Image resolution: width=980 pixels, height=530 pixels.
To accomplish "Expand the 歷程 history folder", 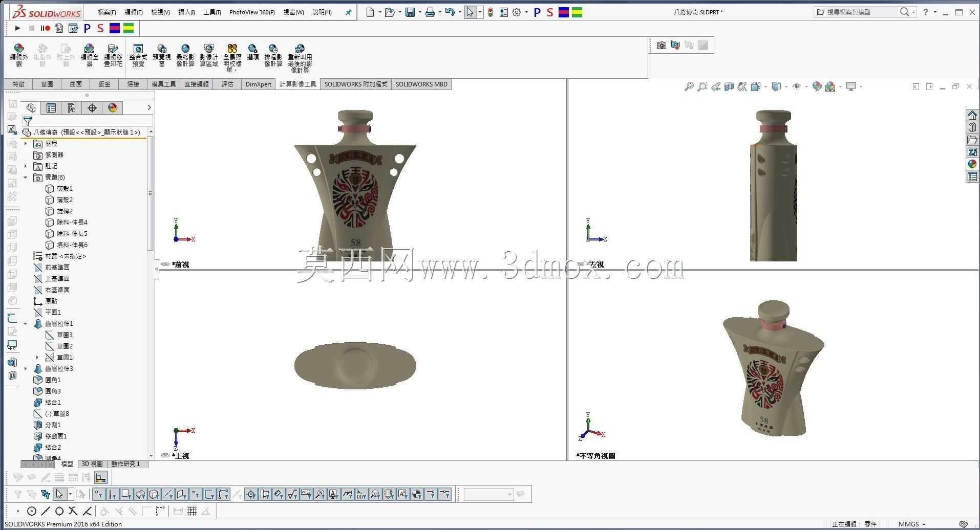I will tap(26, 144).
